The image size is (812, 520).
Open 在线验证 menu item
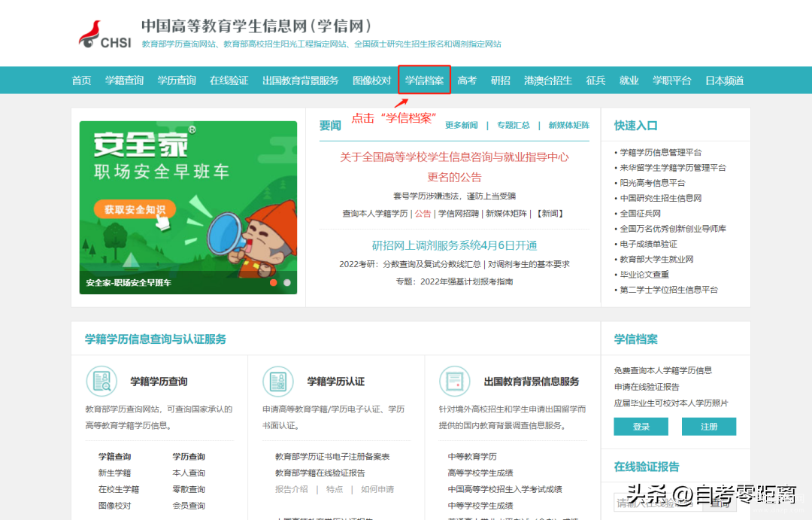229,81
